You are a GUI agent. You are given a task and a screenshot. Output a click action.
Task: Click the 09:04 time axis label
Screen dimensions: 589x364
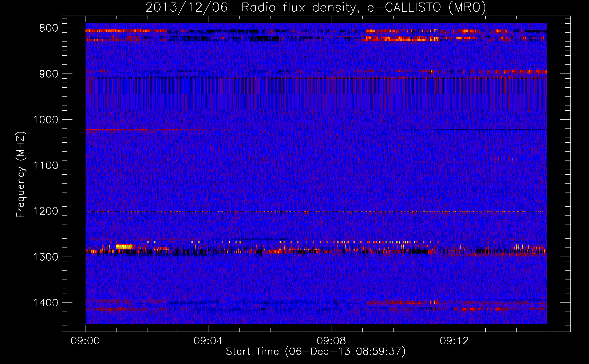208,341
